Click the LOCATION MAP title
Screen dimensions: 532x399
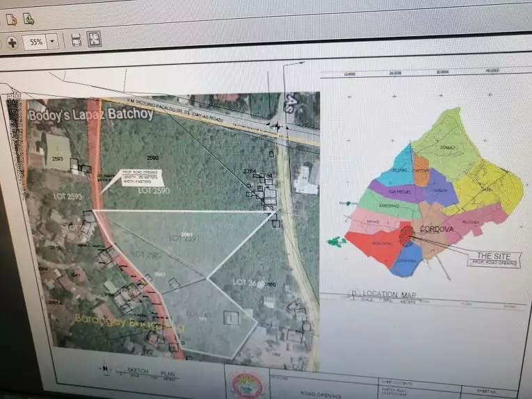click(389, 294)
